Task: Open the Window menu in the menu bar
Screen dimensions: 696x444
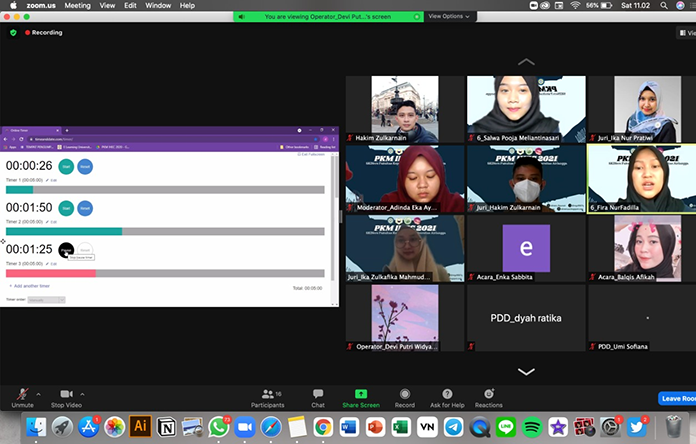Action: pyautogui.click(x=157, y=5)
